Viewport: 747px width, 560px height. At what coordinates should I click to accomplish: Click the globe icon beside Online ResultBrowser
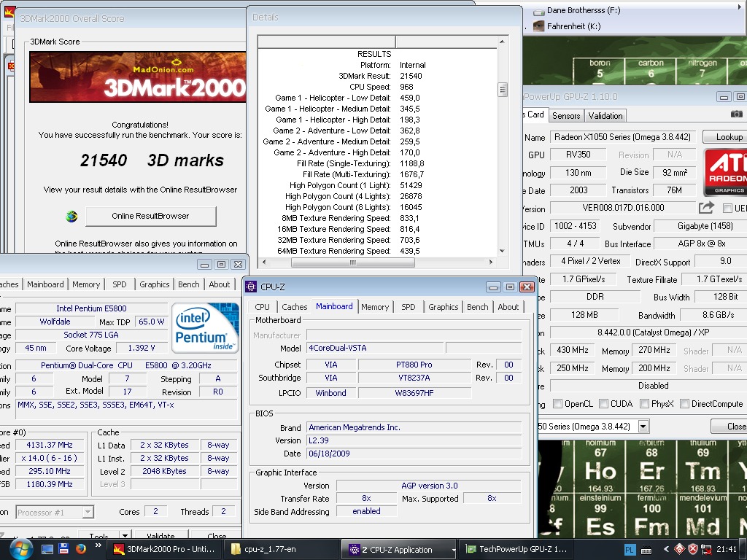(x=71, y=217)
